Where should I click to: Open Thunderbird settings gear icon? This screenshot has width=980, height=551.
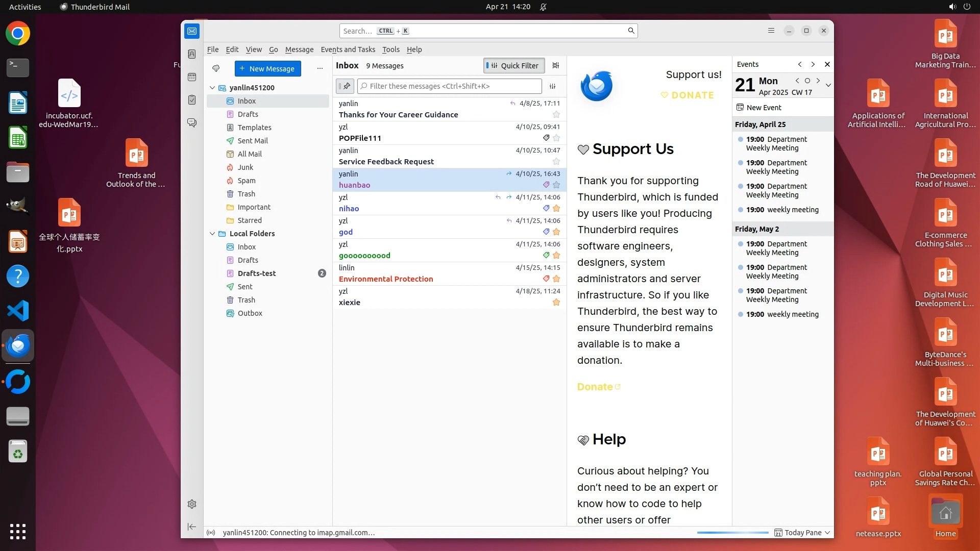point(192,504)
